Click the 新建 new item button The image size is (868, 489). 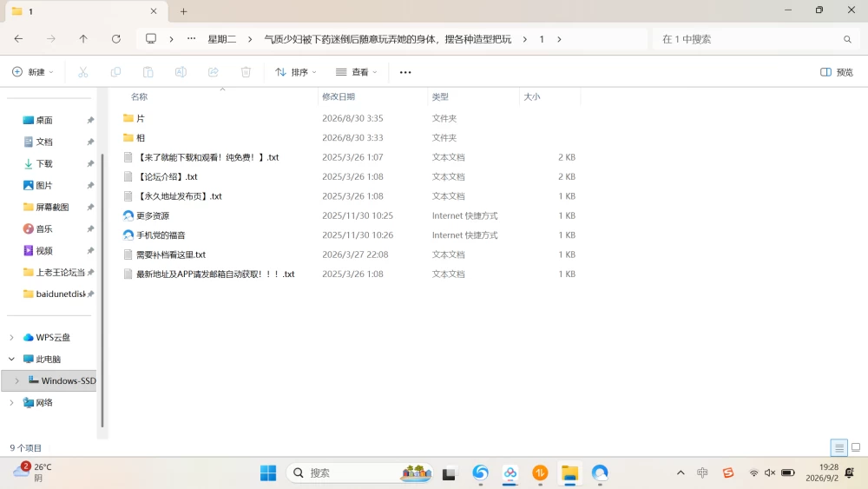[33, 72]
